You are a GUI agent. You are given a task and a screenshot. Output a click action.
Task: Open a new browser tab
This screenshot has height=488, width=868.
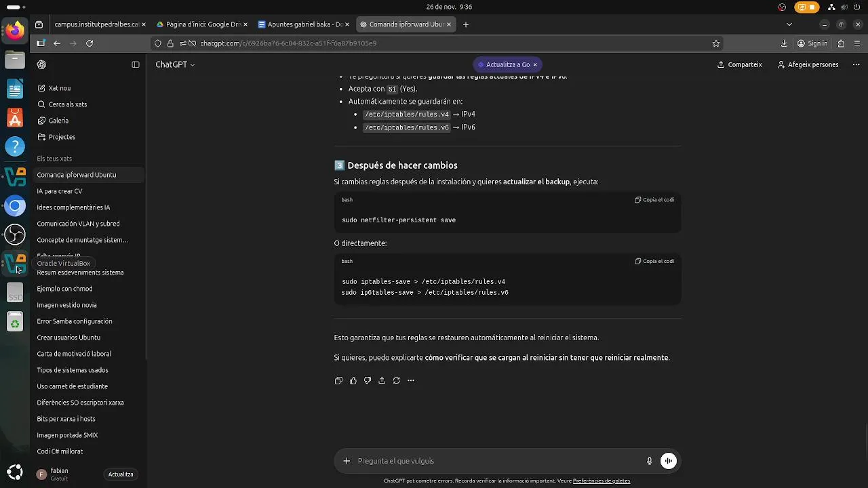coord(466,24)
